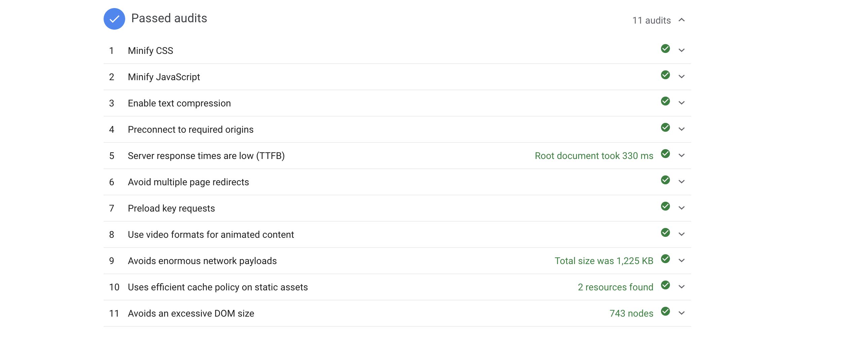Click the Passed audits heading
This screenshot has height=353, width=868.
[x=169, y=18]
